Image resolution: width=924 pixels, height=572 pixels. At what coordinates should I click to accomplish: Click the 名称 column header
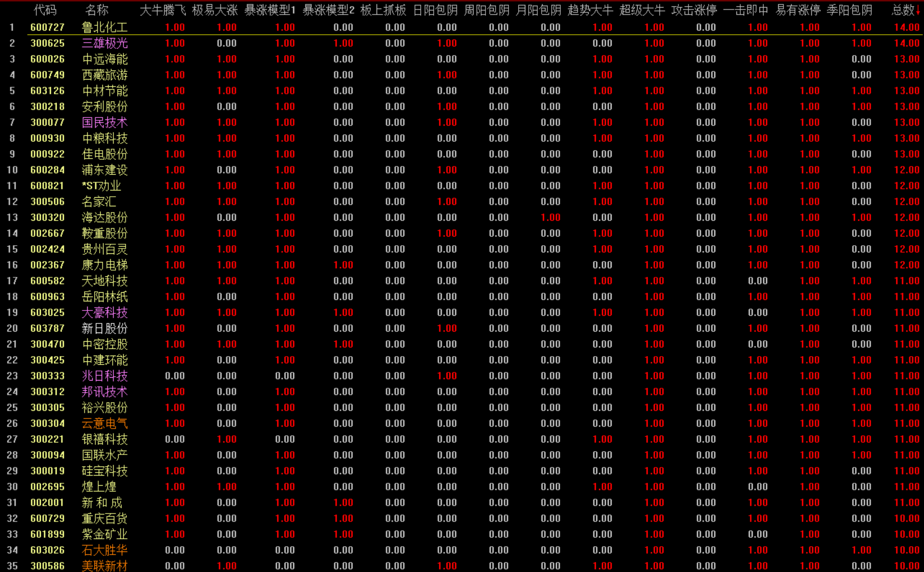pyautogui.click(x=97, y=10)
